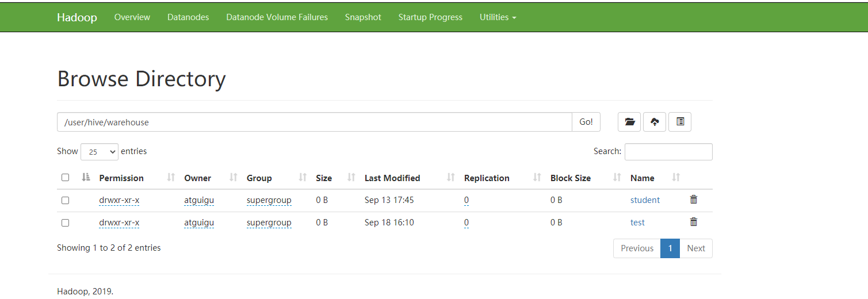Sort by Owner column arrows
This screenshot has width=868, height=299.
[234, 178]
